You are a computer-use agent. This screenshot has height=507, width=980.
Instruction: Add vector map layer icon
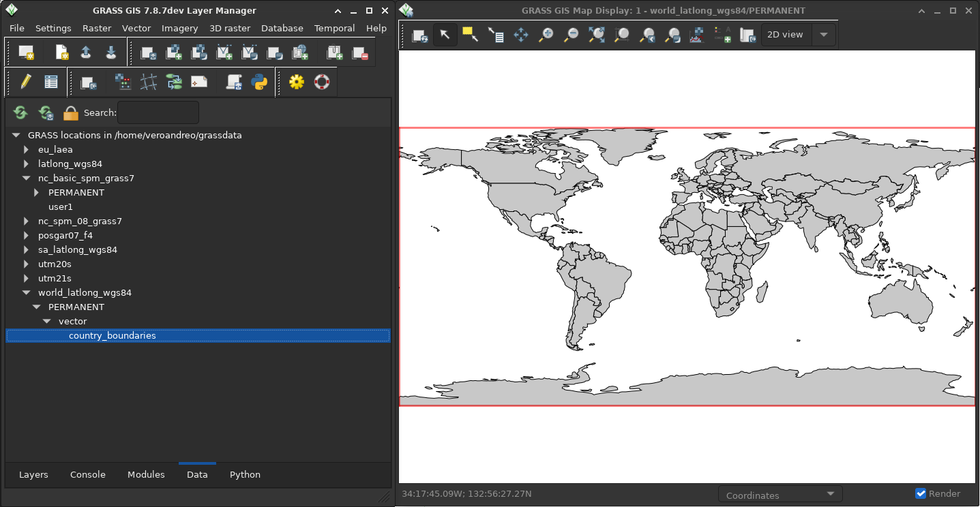(224, 52)
